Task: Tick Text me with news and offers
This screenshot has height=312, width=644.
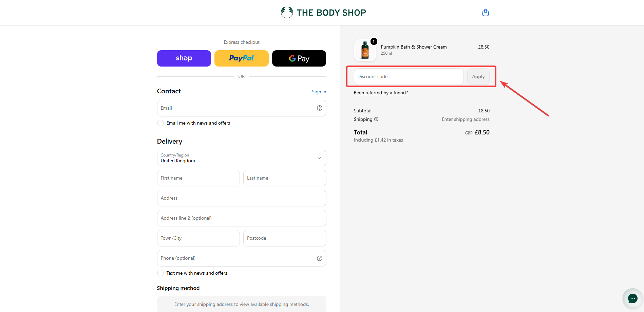Action: point(160,273)
